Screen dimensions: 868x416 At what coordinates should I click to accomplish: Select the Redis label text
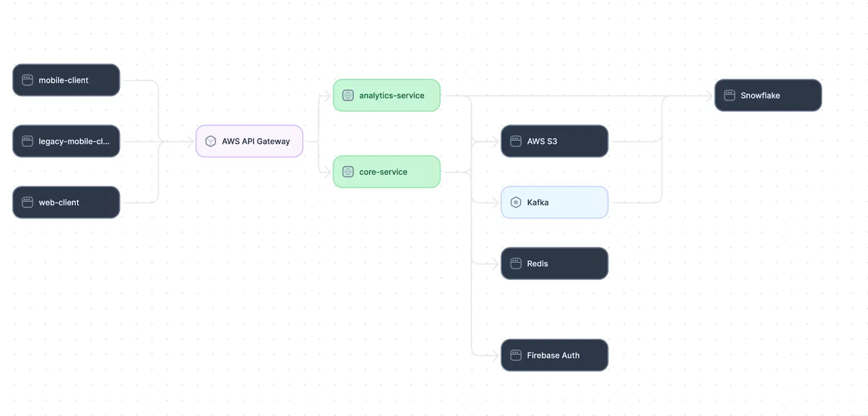[x=537, y=264]
